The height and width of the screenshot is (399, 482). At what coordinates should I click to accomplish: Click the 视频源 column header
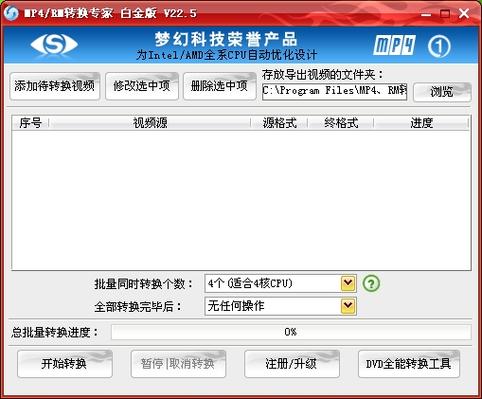[150, 123]
